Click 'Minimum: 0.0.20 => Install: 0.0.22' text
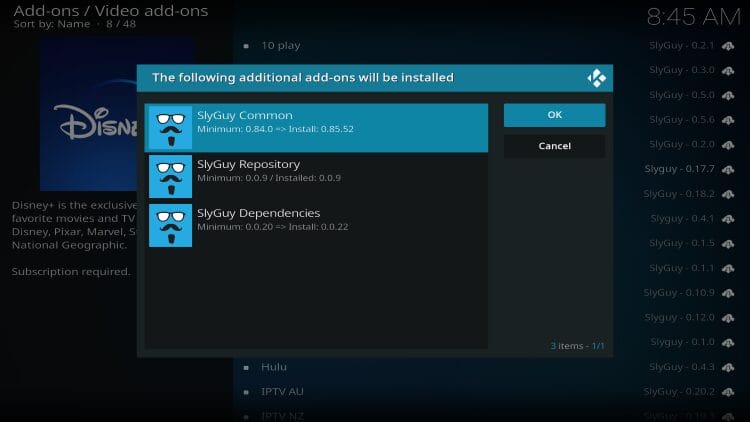Image resolution: width=750 pixels, height=422 pixels. 273,227
